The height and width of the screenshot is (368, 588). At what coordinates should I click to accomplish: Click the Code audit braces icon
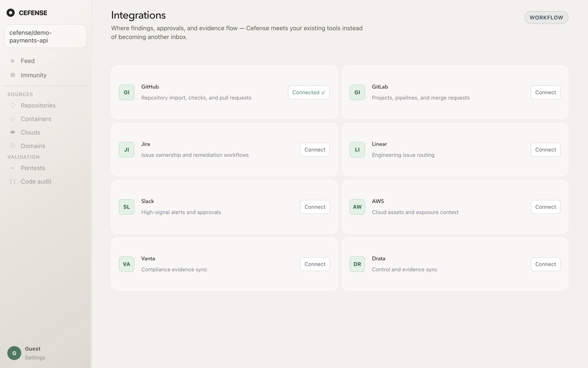coord(13,182)
